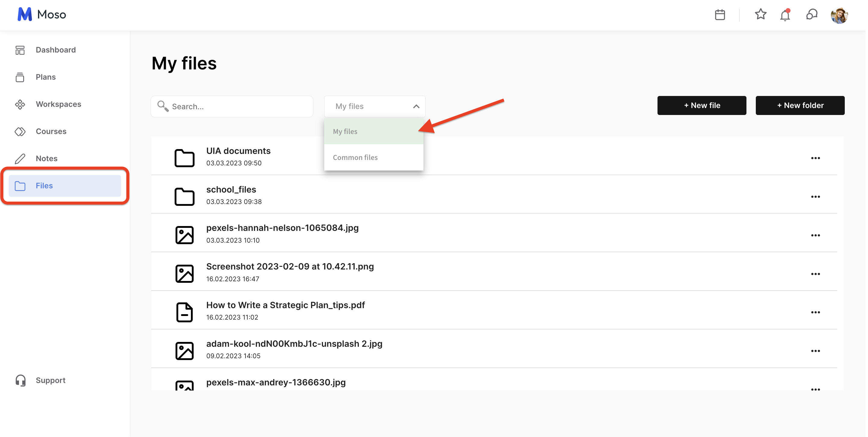Create a folder with + New folder
The height and width of the screenshot is (437, 868).
800,106
